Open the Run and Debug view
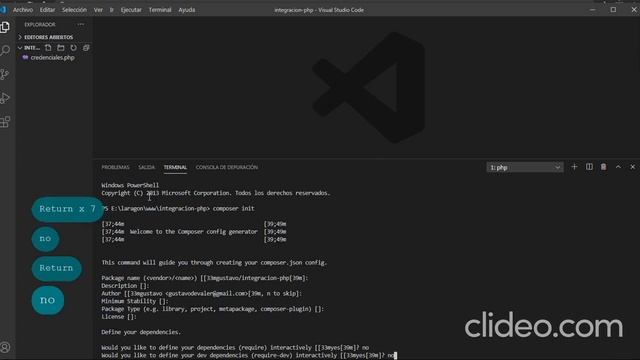Screen dimensions: 640x360 (5, 98)
